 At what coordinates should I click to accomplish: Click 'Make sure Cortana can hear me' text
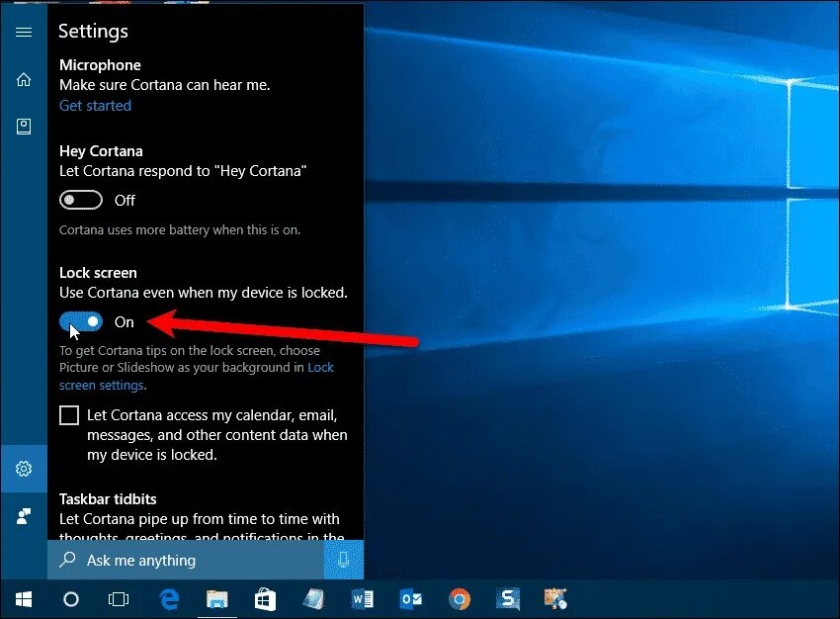(164, 85)
